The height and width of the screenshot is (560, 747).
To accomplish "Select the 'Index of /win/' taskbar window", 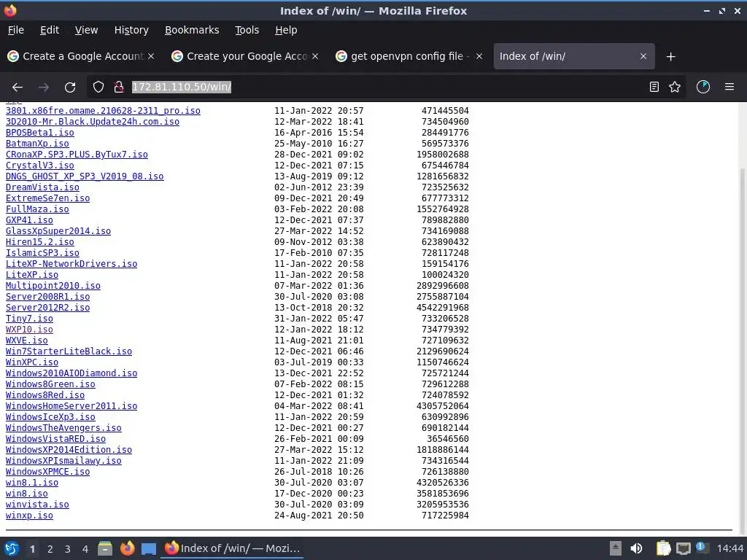I will click(233, 548).
